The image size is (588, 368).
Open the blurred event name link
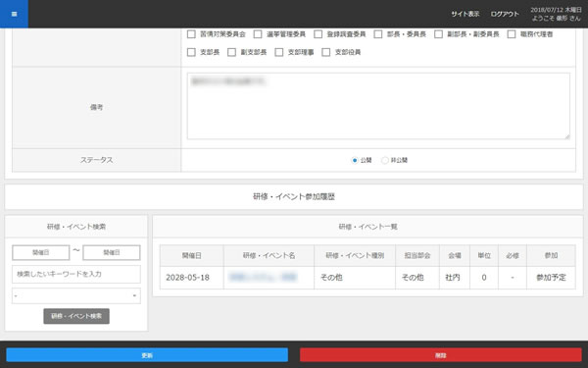tap(264, 278)
